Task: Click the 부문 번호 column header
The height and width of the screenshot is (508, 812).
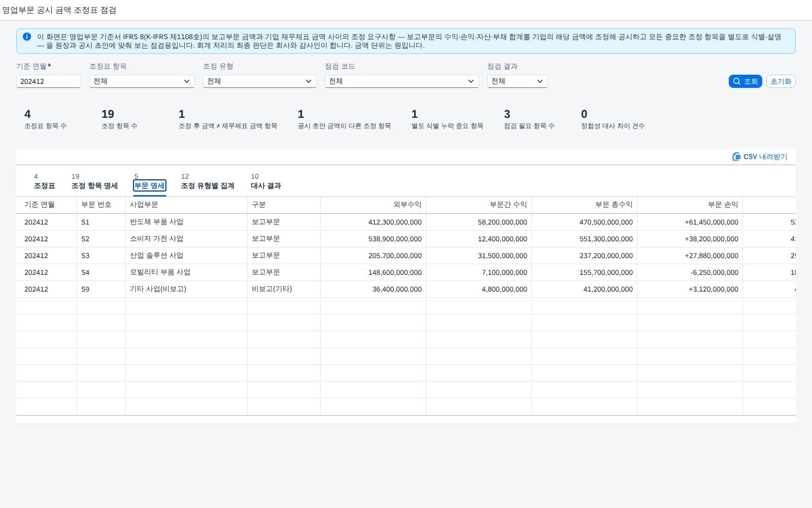Action: coord(101,205)
